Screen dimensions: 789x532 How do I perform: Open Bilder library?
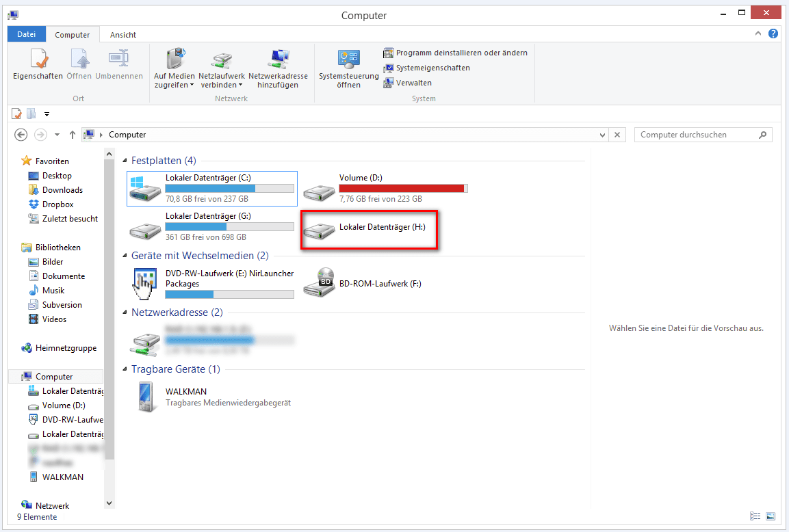pyautogui.click(x=46, y=262)
